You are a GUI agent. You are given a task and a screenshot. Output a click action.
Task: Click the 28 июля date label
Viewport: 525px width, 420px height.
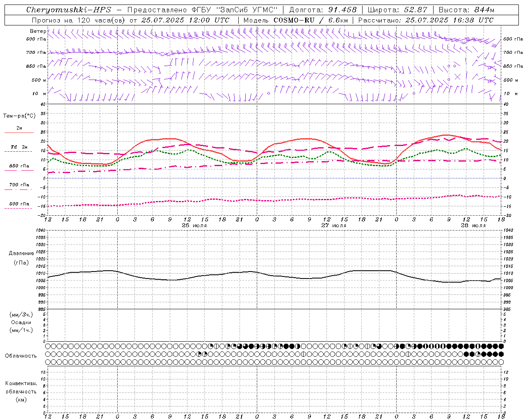473,226
